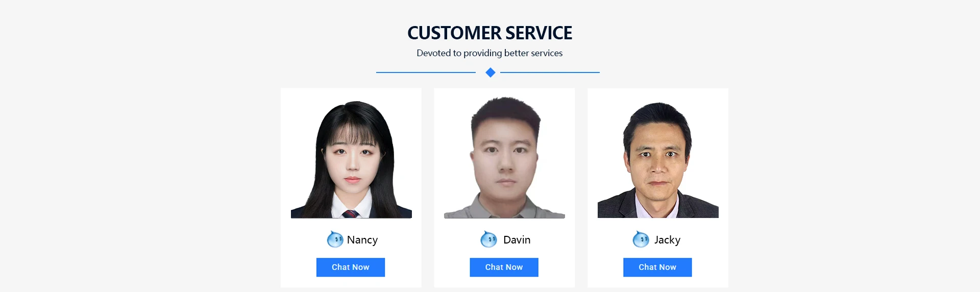
Task: Click the blue line left of diamond
Action: coord(426,72)
